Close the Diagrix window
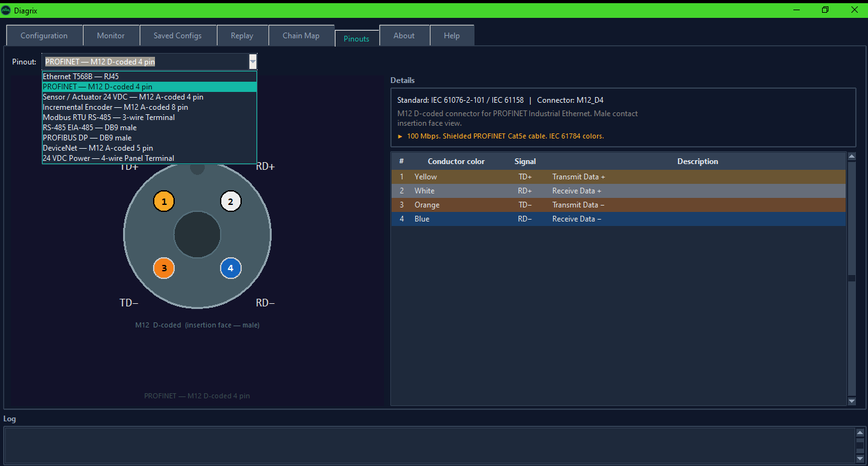Screen dimensions: 868x466 (854, 10)
